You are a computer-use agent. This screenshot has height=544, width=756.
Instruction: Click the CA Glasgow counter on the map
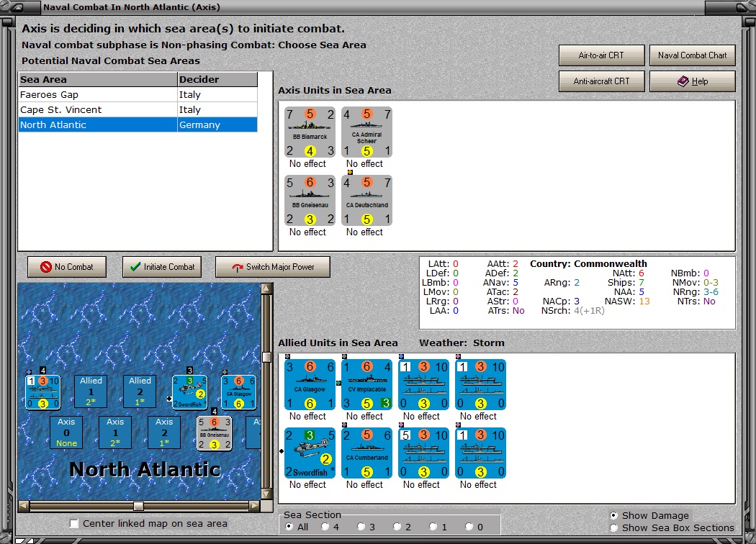pyautogui.click(x=238, y=392)
